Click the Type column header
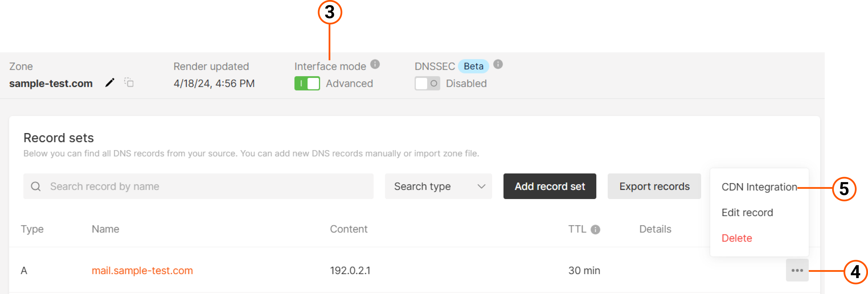 32,229
